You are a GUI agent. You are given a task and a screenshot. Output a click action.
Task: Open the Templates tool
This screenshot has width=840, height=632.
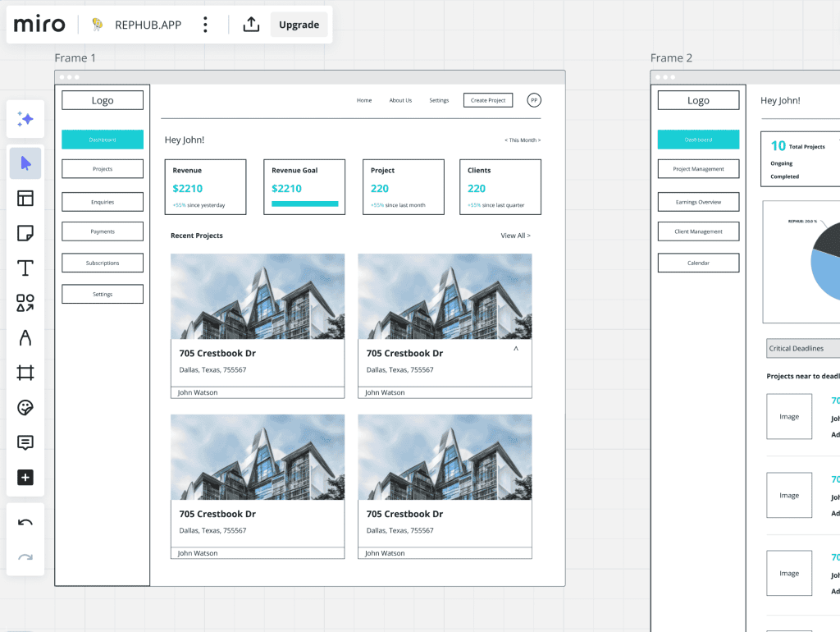(25, 198)
